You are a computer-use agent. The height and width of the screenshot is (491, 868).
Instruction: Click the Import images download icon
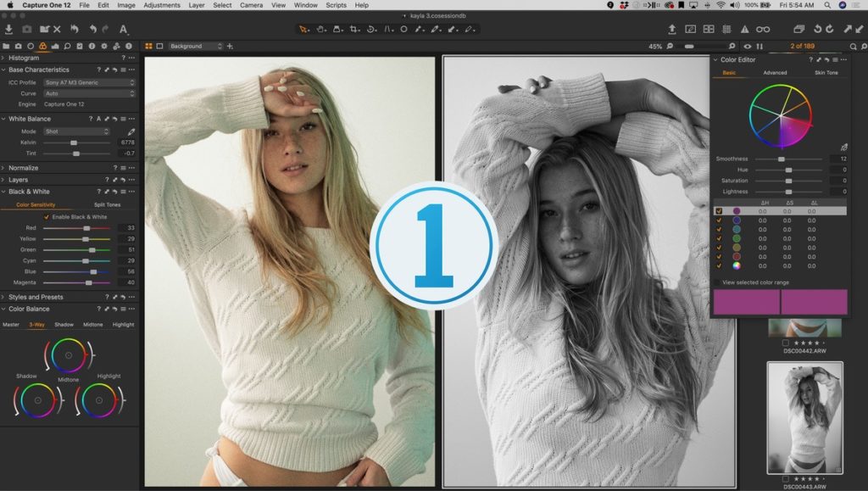tap(8, 29)
